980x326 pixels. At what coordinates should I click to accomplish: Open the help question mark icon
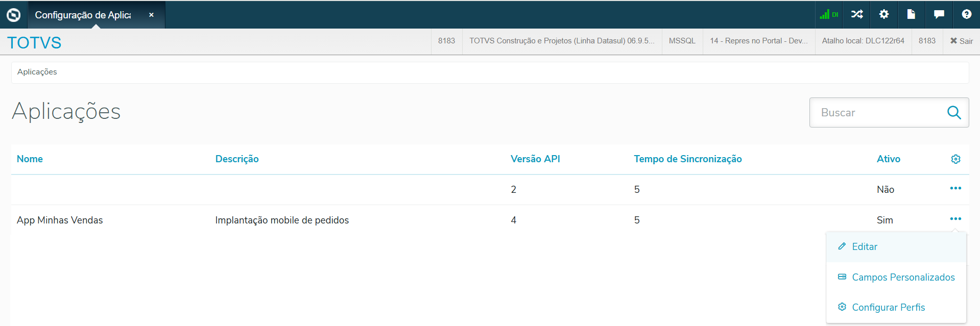(966, 14)
